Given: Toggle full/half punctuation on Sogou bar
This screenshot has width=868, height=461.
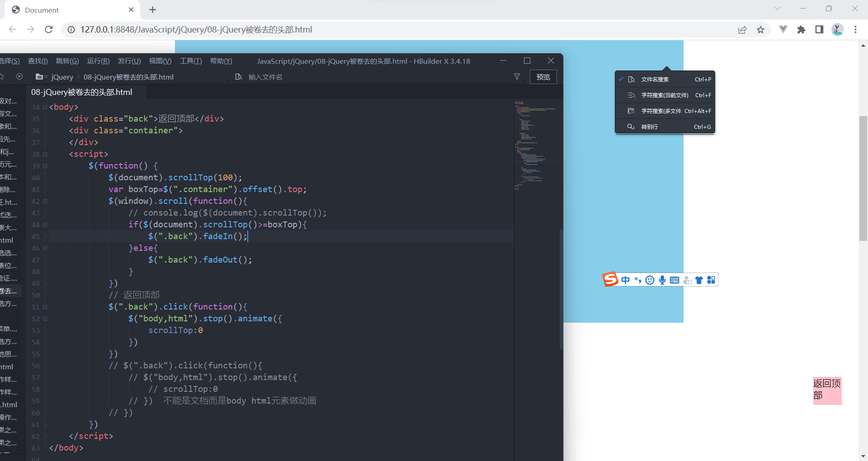Looking at the screenshot, I should 637,280.
